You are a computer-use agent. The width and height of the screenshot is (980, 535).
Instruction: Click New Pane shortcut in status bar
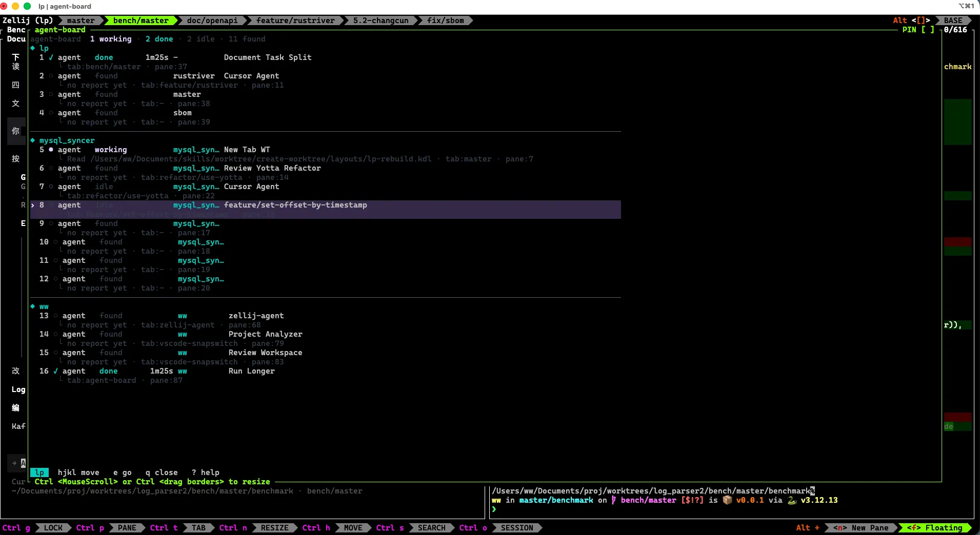pyautogui.click(x=861, y=528)
